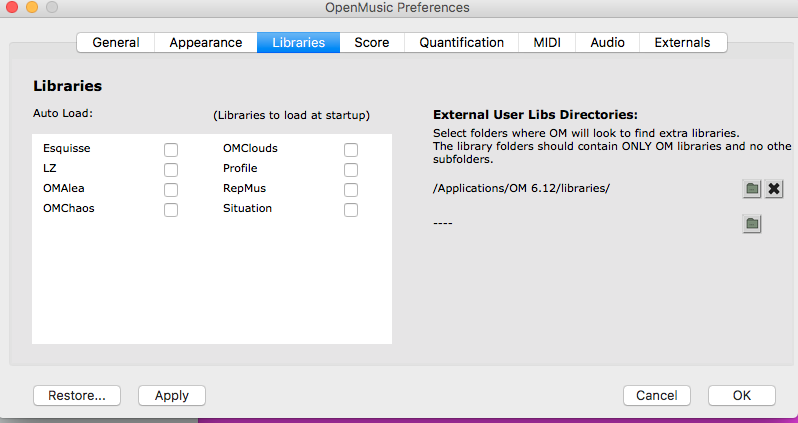Switch to the General tab
Screen dimensions: 798x423
point(116,42)
